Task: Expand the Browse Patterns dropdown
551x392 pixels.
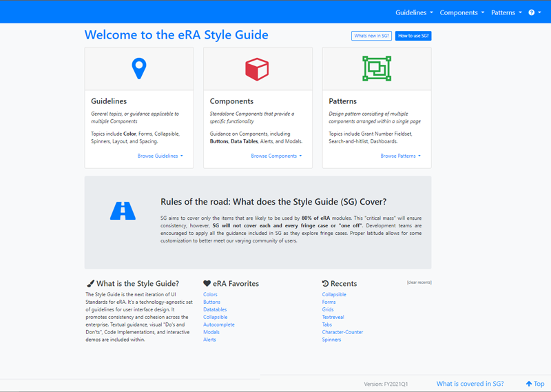Action: pyautogui.click(x=400, y=156)
